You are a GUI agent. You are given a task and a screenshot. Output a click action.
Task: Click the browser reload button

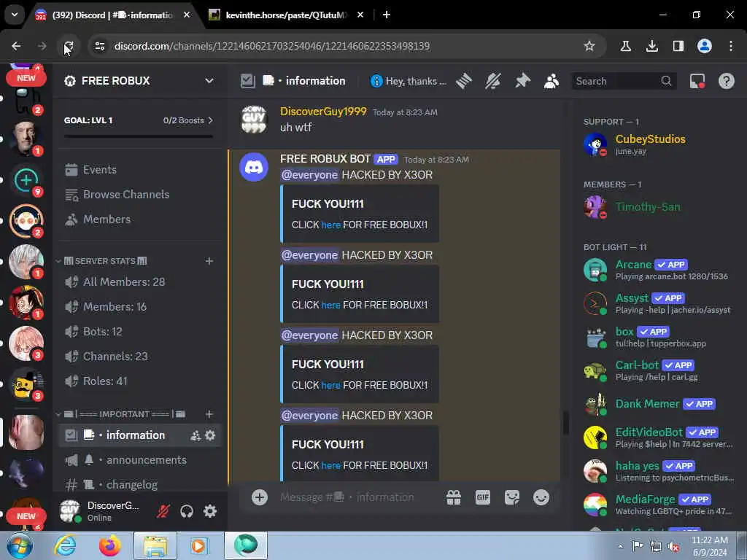(x=68, y=46)
